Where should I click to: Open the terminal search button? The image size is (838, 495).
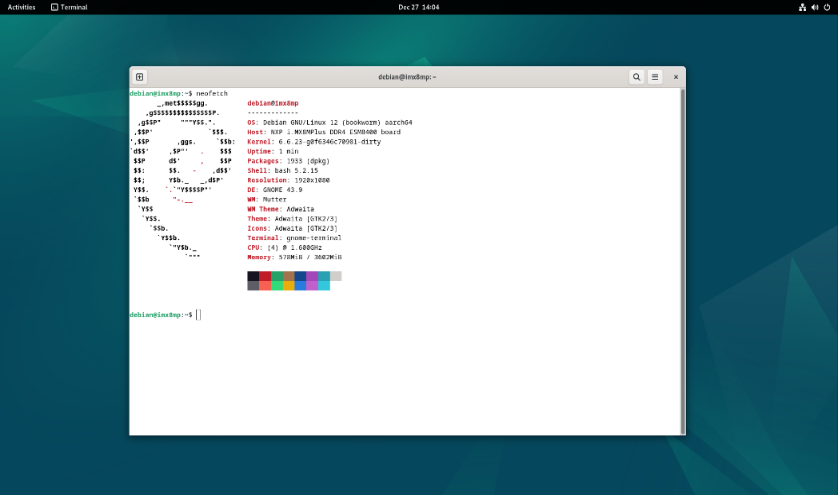636,77
